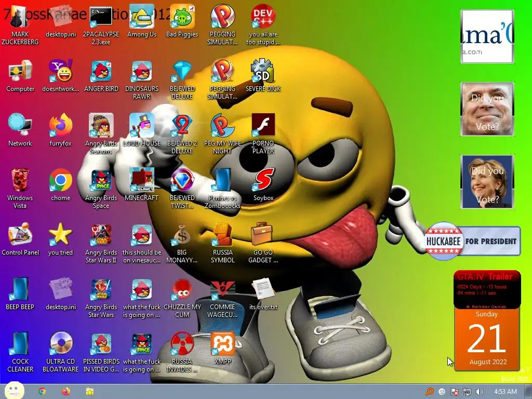Open the volume speaker tray icon
The width and height of the screenshot is (532, 399).
pos(479,392)
